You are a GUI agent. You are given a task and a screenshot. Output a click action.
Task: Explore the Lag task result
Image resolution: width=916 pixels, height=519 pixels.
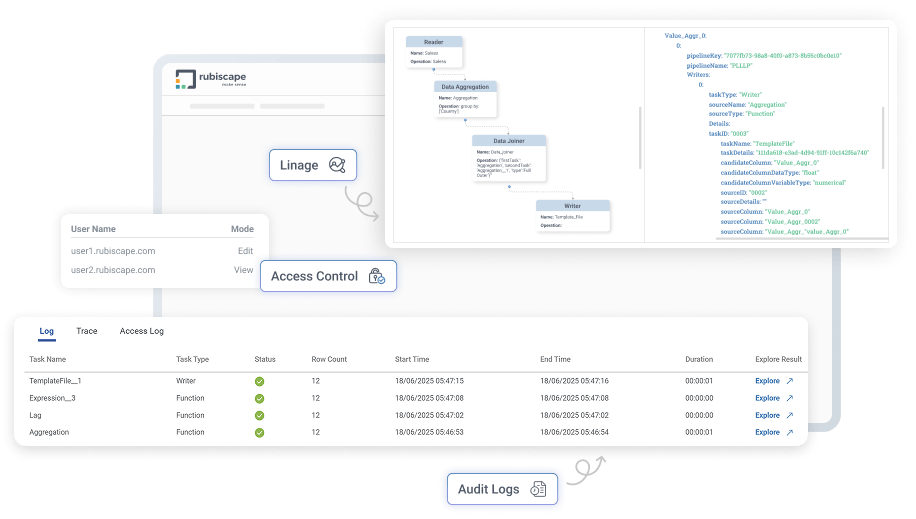pyautogui.click(x=767, y=415)
